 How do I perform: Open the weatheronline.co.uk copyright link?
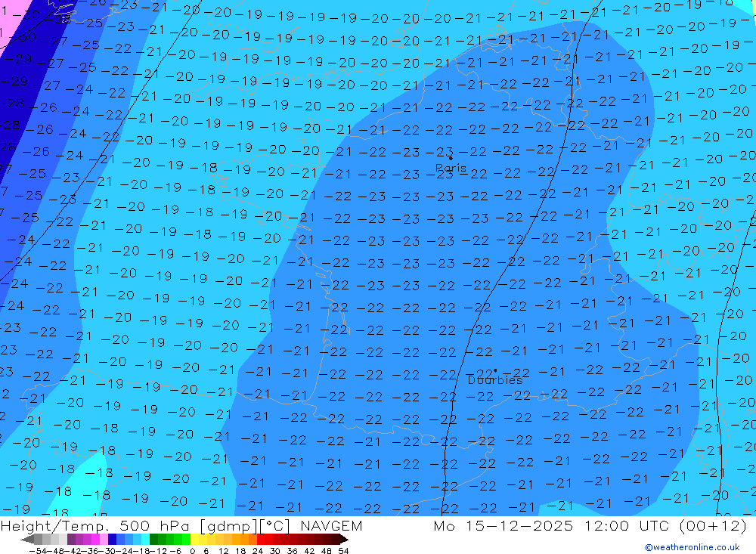[692, 547]
